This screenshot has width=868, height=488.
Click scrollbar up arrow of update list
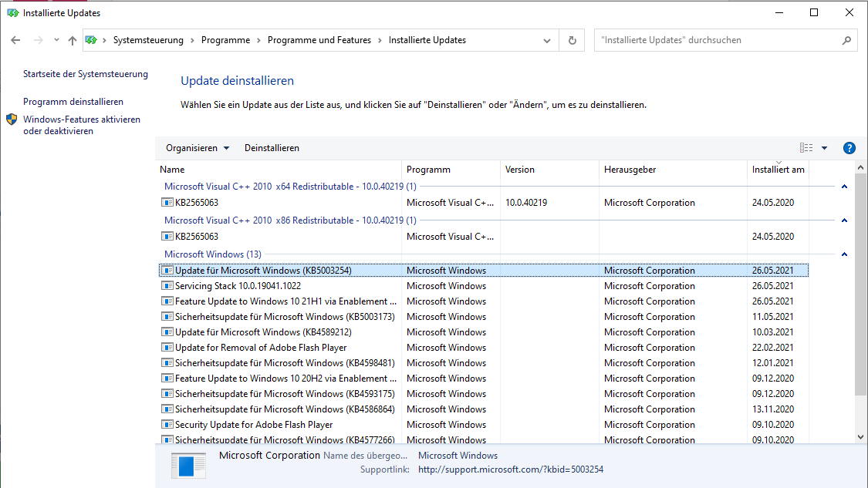860,167
